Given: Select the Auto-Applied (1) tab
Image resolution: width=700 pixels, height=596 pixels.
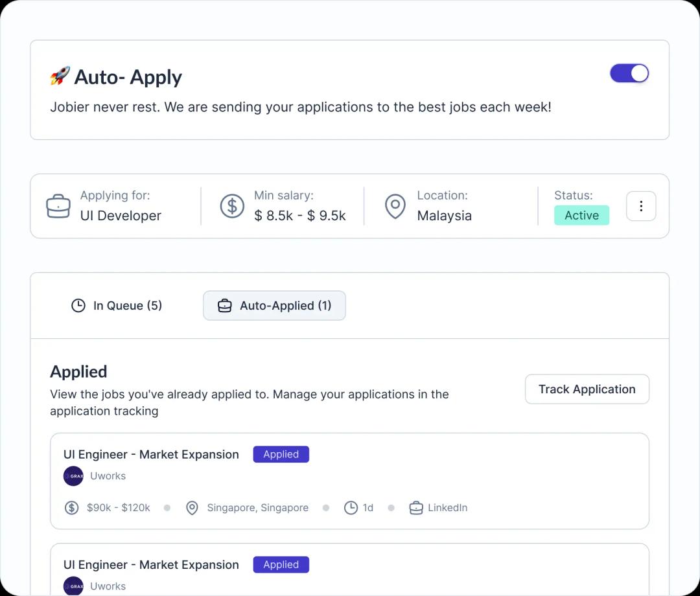Looking at the screenshot, I should [x=274, y=306].
